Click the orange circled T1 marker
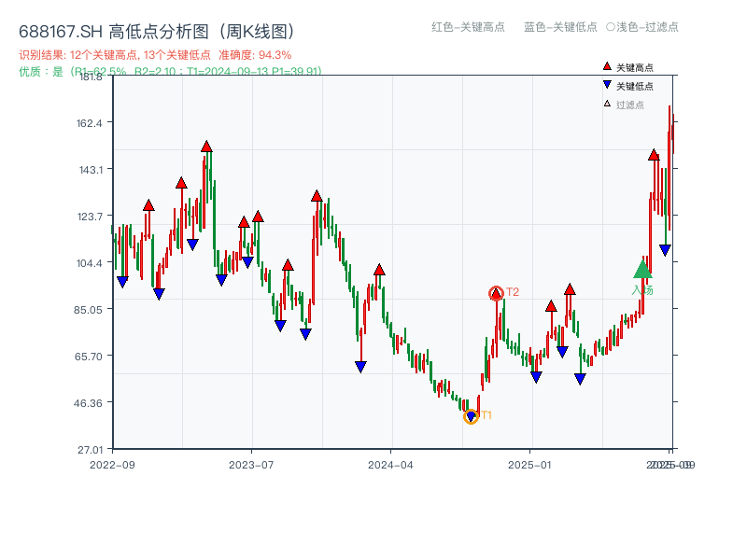Image resolution: width=747 pixels, height=560 pixels. pos(472,415)
